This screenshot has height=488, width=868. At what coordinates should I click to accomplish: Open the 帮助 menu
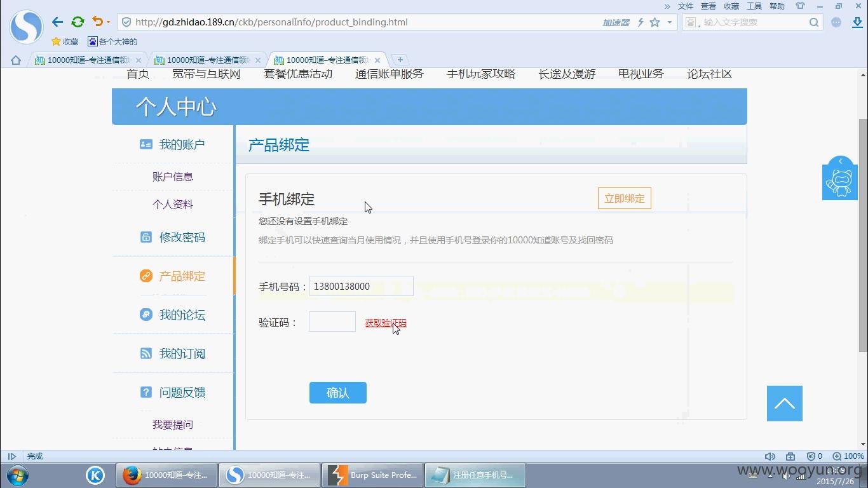click(x=777, y=6)
